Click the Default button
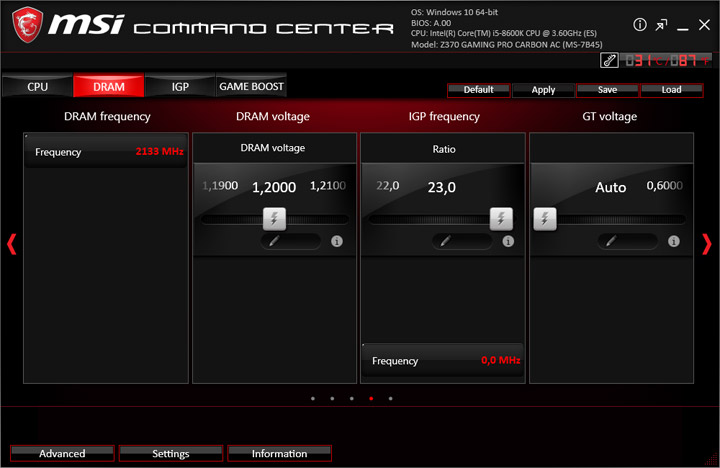 coord(478,90)
